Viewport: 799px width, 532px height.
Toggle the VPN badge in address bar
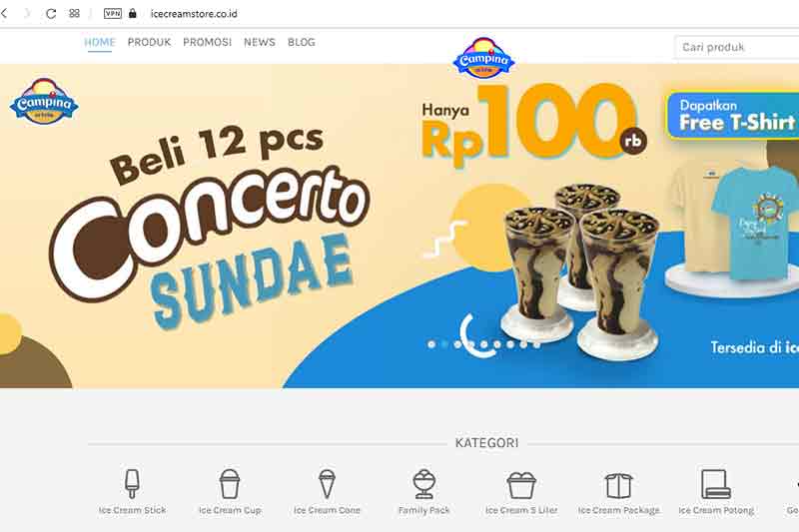click(x=113, y=13)
